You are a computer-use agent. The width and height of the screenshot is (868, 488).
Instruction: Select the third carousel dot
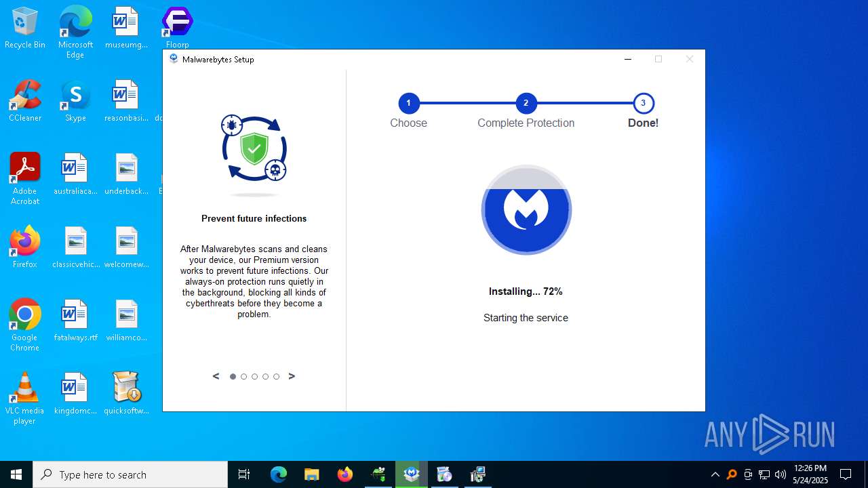pyautogui.click(x=254, y=376)
